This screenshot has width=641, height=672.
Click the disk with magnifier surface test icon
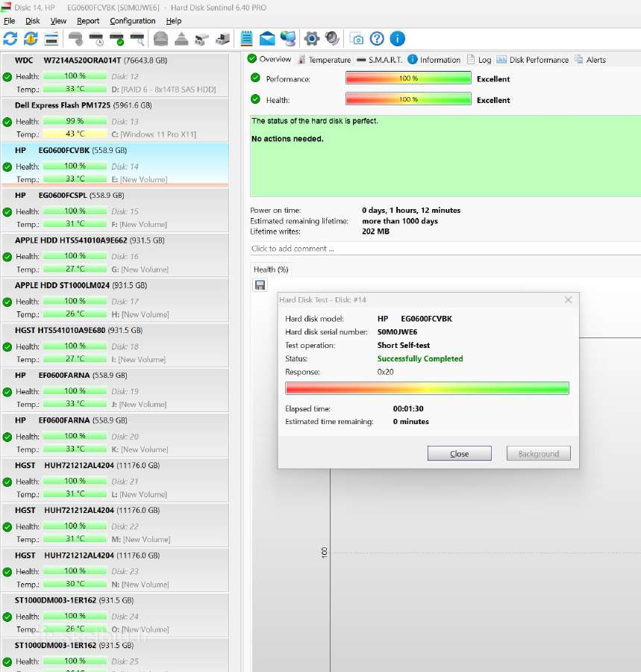point(137,39)
